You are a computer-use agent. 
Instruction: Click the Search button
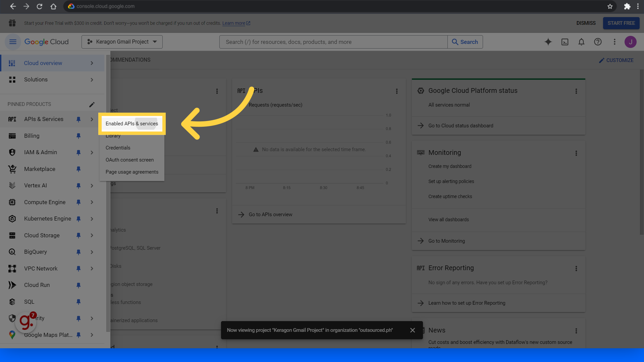[465, 42]
